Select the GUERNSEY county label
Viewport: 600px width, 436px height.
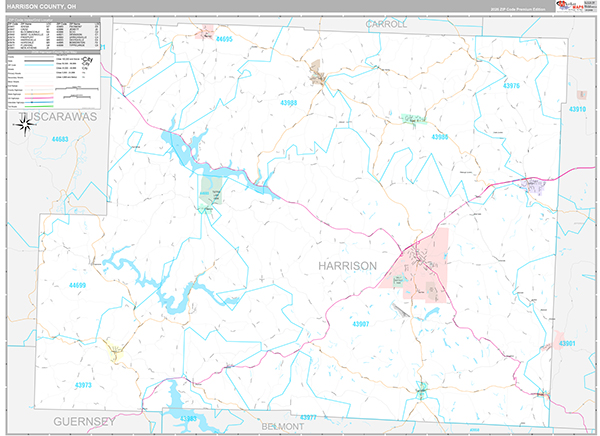pos(84,421)
